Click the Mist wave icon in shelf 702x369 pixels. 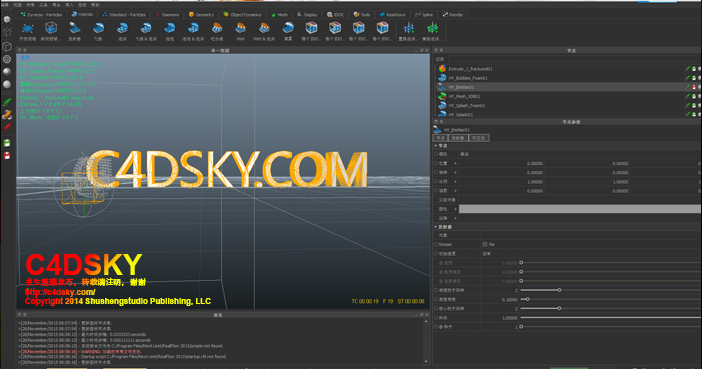[x=288, y=28]
